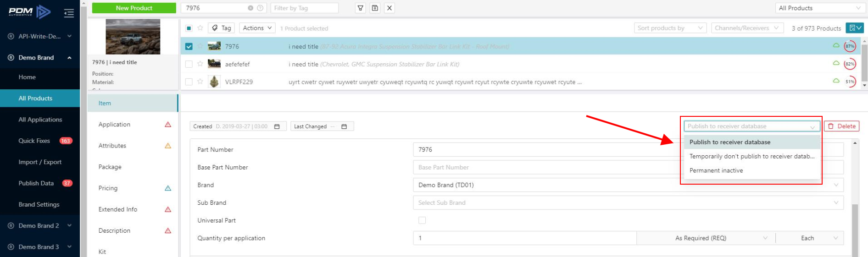Toggle the select-all products checkbox
This screenshot has width=868, height=257.
click(x=189, y=28)
